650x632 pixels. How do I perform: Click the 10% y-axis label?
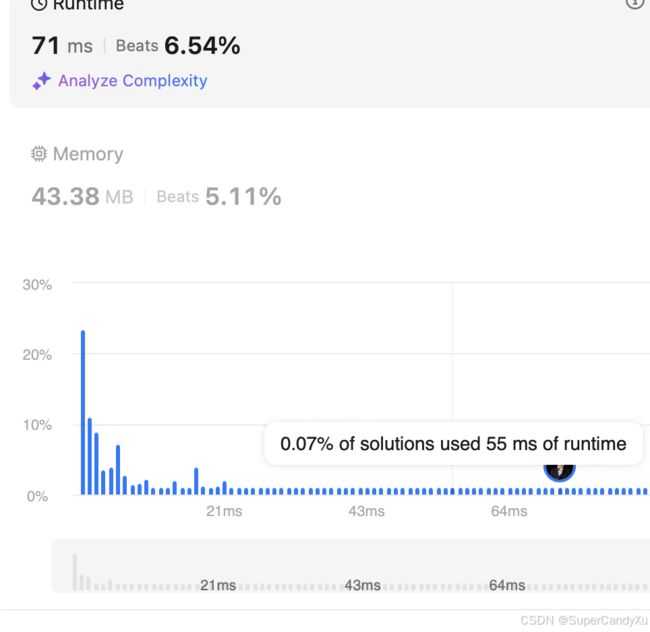click(37, 425)
